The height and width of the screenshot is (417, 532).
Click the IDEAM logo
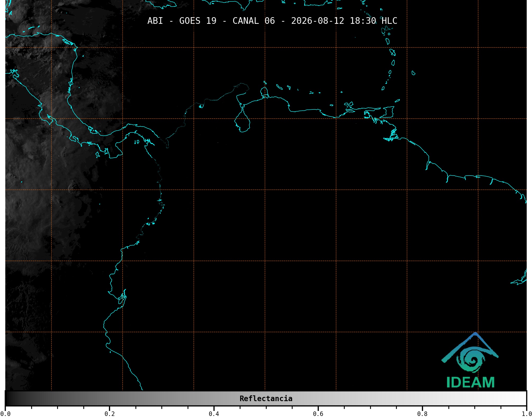point(470,360)
